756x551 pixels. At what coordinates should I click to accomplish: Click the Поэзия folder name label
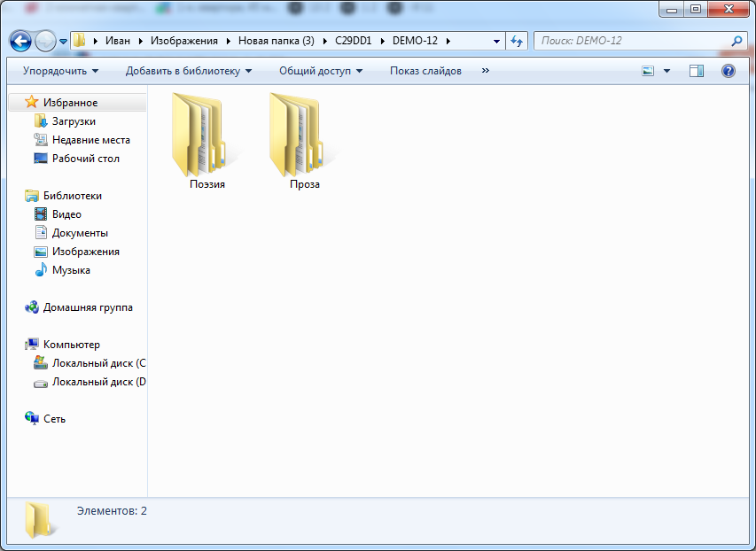(207, 184)
